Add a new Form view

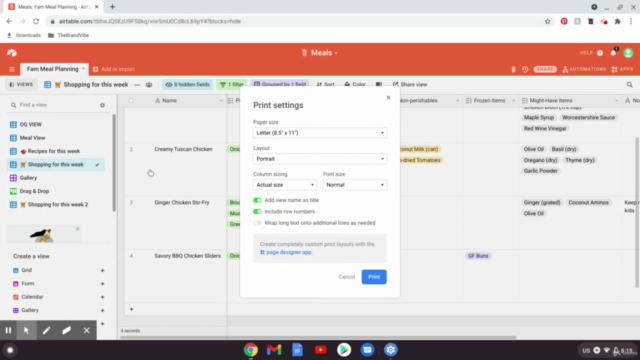102,284
